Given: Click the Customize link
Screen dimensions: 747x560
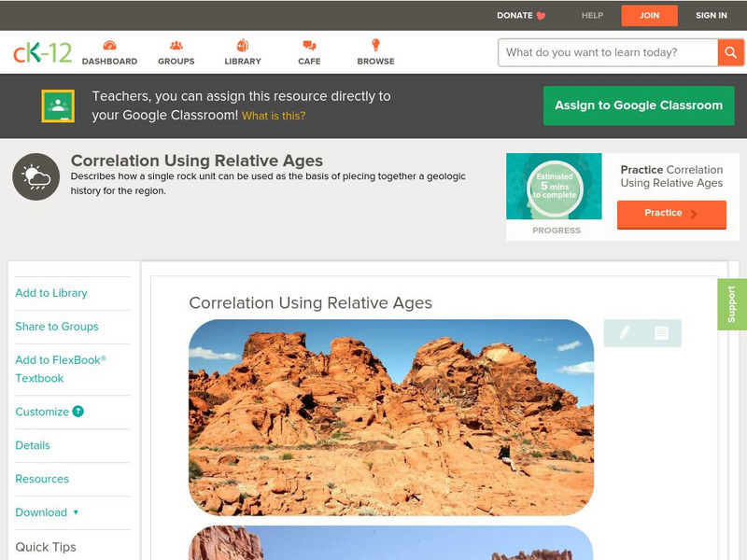Looking at the screenshot, I should point(42,412).
